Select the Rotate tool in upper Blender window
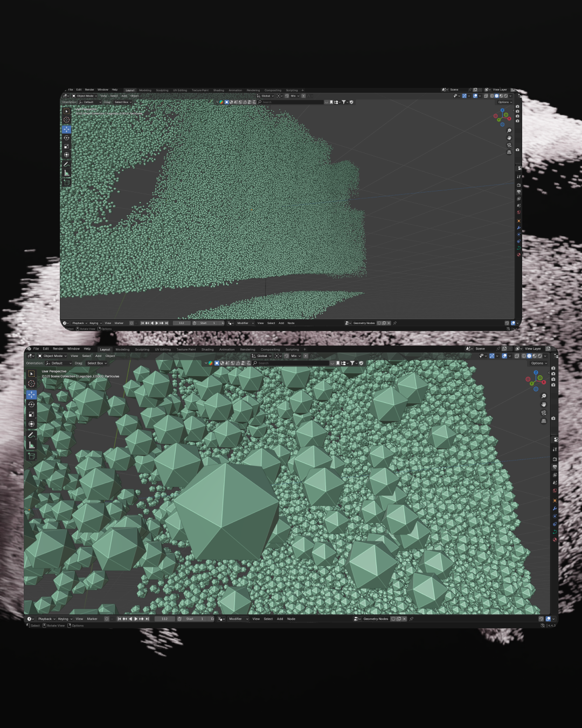 [66, 138]
